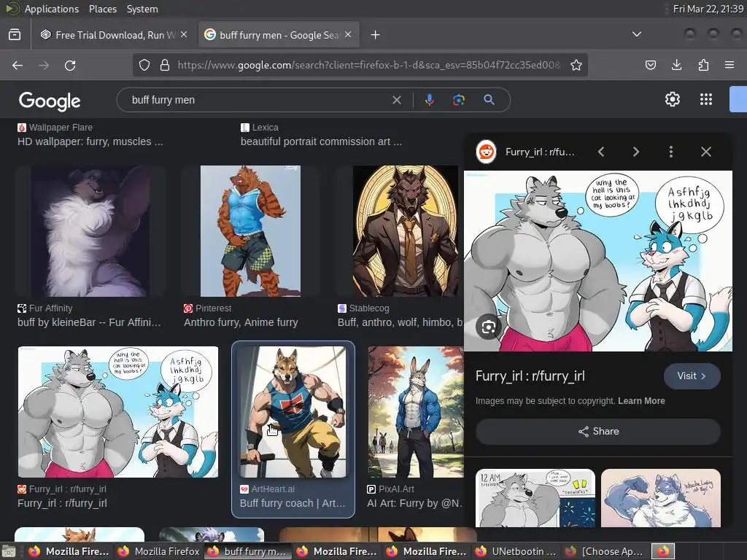
Task: Click the Firefox URL address bar
Action: point(368,65)
